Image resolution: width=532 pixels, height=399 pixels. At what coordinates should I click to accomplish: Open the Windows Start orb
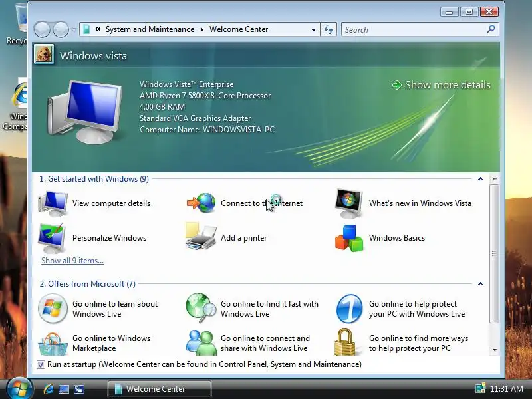coord(19,388)
